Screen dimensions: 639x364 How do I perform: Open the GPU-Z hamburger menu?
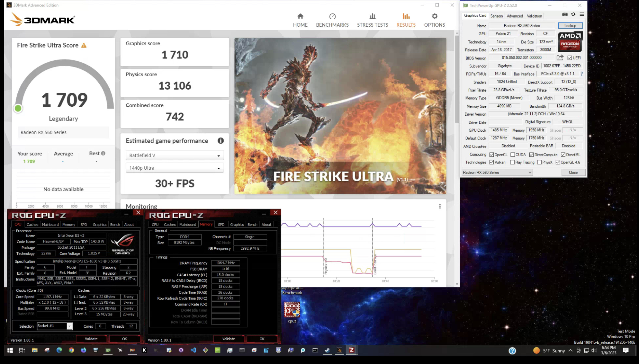click(581, 14)
